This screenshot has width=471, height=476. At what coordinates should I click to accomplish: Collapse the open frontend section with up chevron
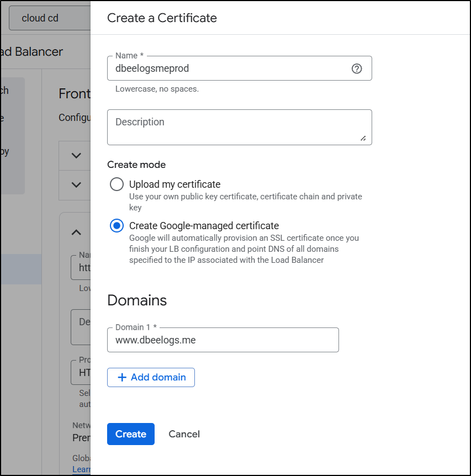tap(76, 232)
